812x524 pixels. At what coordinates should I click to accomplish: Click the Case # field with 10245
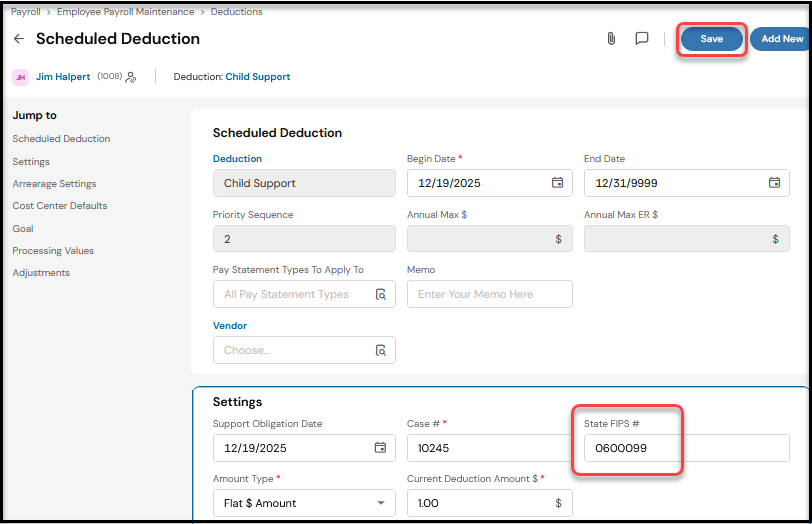click(489, 448)
